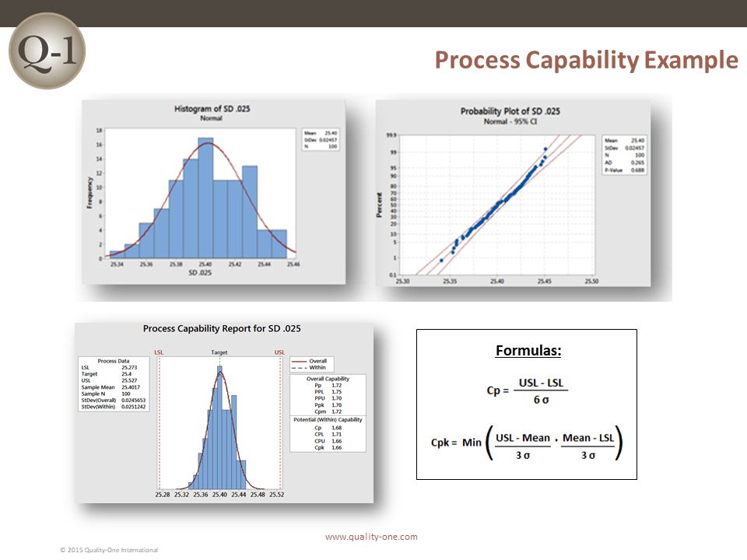This screenshot has width=747, height=560.
Task: Click the USL - LSL numerator text
Action: pos(541,383)
